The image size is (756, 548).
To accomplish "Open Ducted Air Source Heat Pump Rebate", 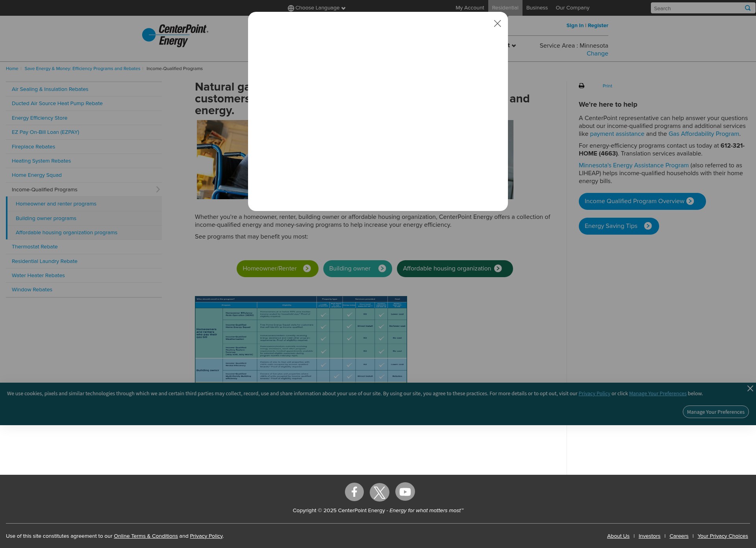I will 57,104.
